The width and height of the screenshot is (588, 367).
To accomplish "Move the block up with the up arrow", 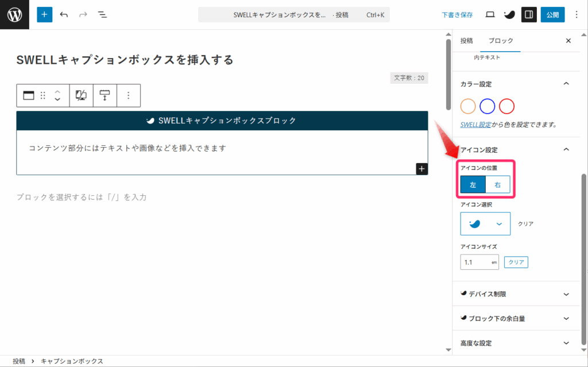I will pyautogui.click(x=57, y=91).
